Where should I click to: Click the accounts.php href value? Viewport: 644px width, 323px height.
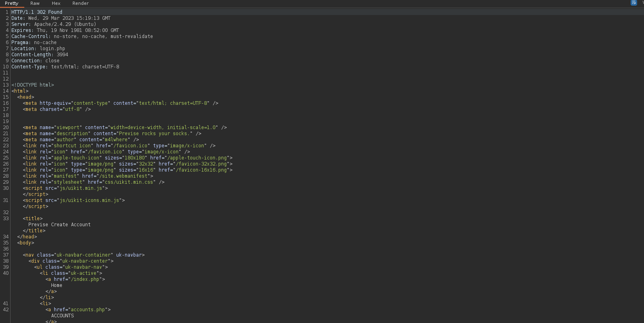click(88, 310)
